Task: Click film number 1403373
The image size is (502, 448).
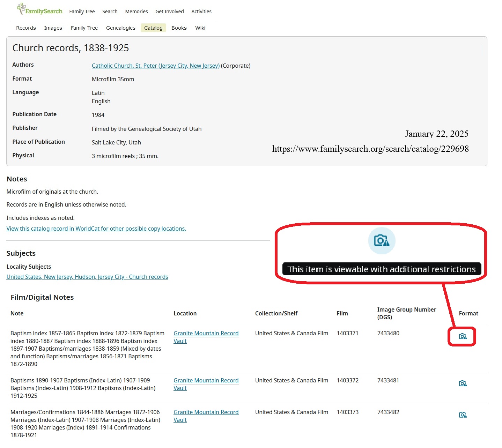Action: (347, 412)
